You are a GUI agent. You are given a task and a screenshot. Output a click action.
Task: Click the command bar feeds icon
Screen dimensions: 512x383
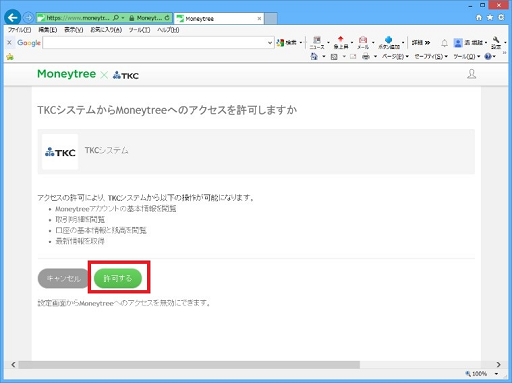[x=334, y=57]
